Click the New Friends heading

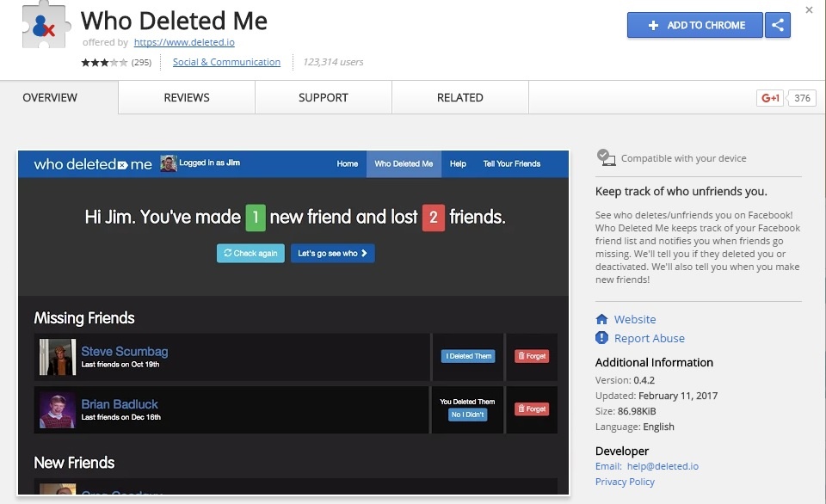[74, 463]
